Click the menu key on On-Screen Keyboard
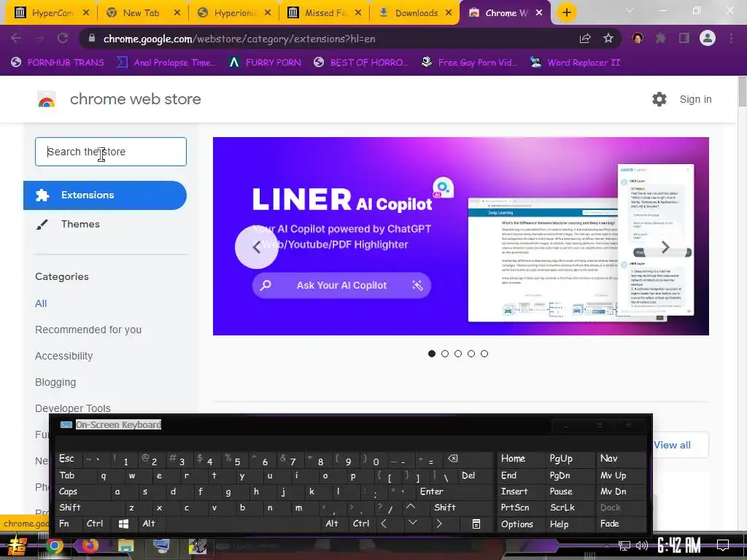 pyautogui.click(x=476, y=524)
